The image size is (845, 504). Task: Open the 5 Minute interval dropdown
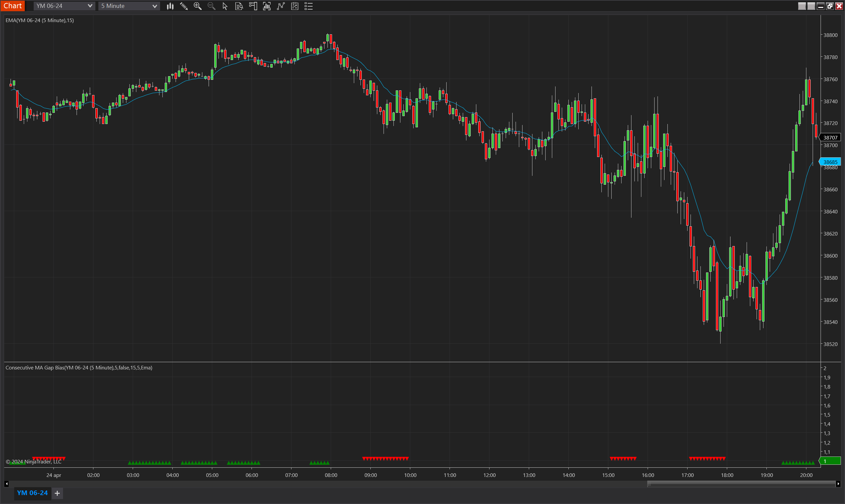(129, 6)
